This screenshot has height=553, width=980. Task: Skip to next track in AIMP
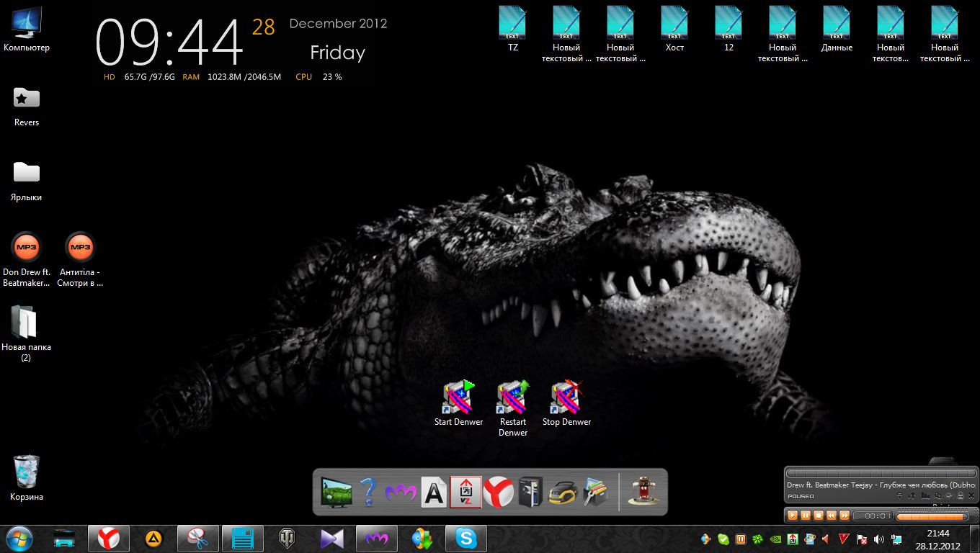click(845, 516)
